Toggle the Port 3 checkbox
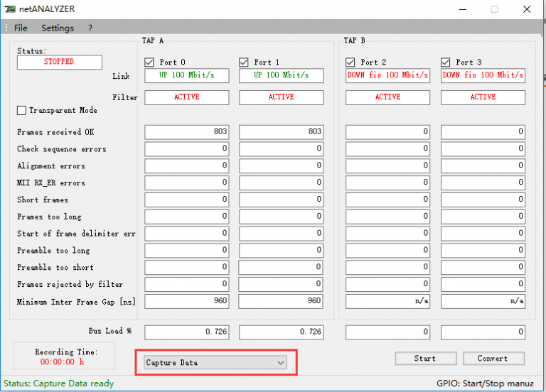Image resolution: width=546 pixels, height=392 pixels. [446, 62]
